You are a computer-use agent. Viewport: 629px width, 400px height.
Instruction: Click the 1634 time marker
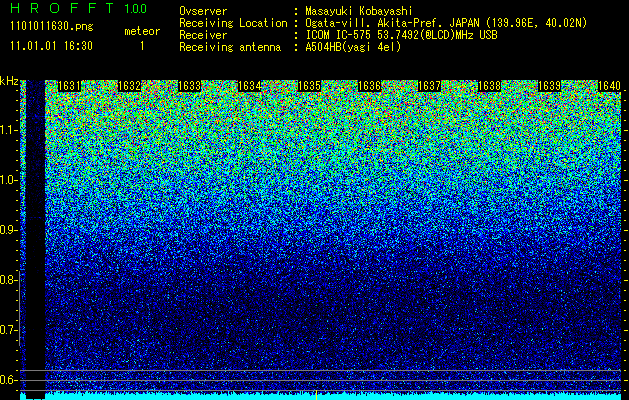[x=250, y=86]
